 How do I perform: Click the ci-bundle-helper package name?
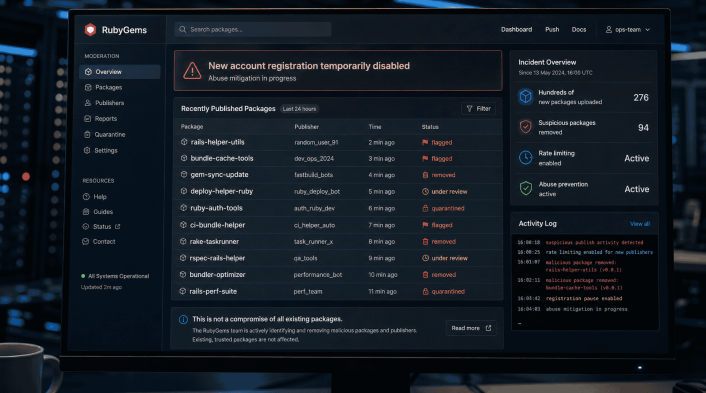[217, 225]
